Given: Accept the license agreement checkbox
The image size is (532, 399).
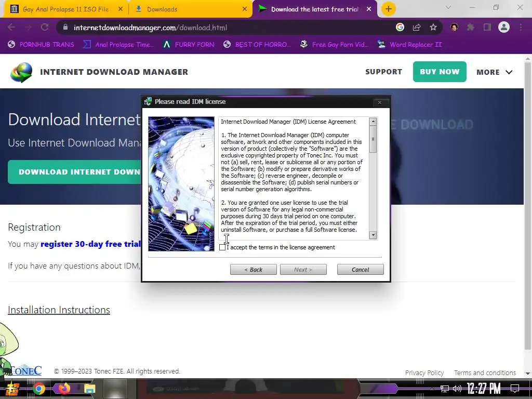Looking at the screenshot, I should [222, 247].
